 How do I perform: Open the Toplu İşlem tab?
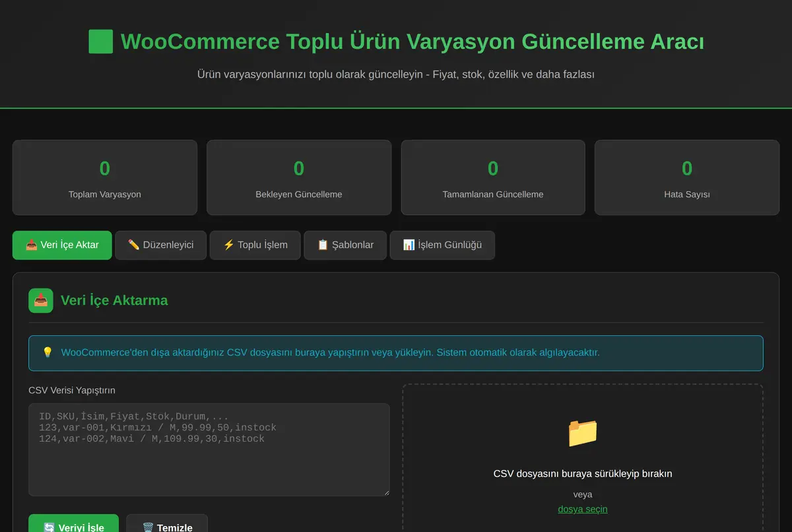point(255,245)
